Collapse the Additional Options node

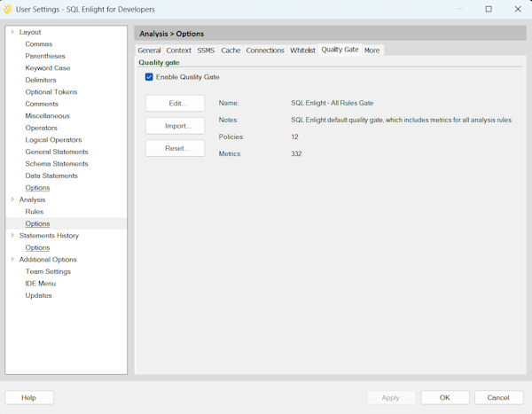tap(12, 259)
